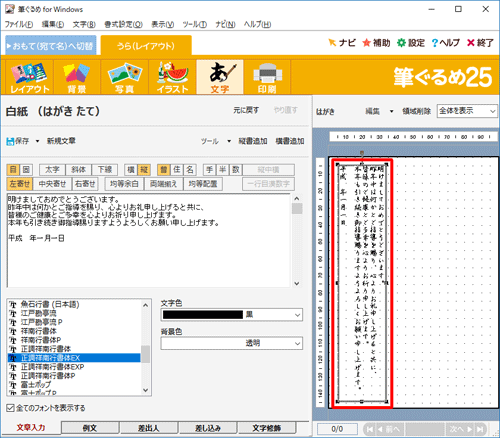Viewport: 500px width, 438px height.
Task: Jump to last page navigation icon
Action: [x=480, y=429]
